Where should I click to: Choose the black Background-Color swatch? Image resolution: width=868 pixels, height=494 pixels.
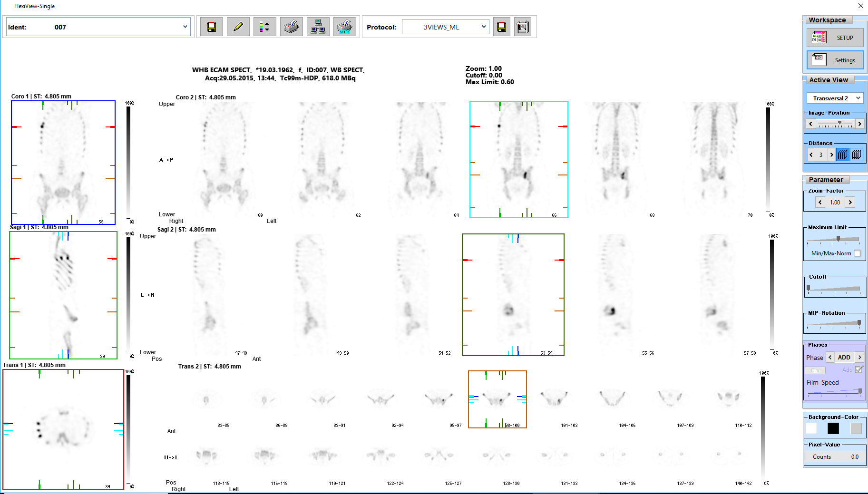(833, 428)
